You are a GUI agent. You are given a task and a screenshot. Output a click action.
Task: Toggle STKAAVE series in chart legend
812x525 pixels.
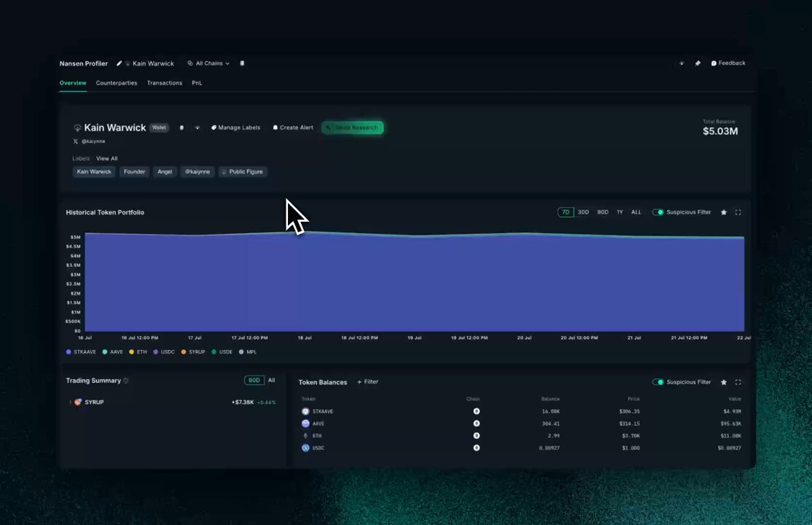81,352
